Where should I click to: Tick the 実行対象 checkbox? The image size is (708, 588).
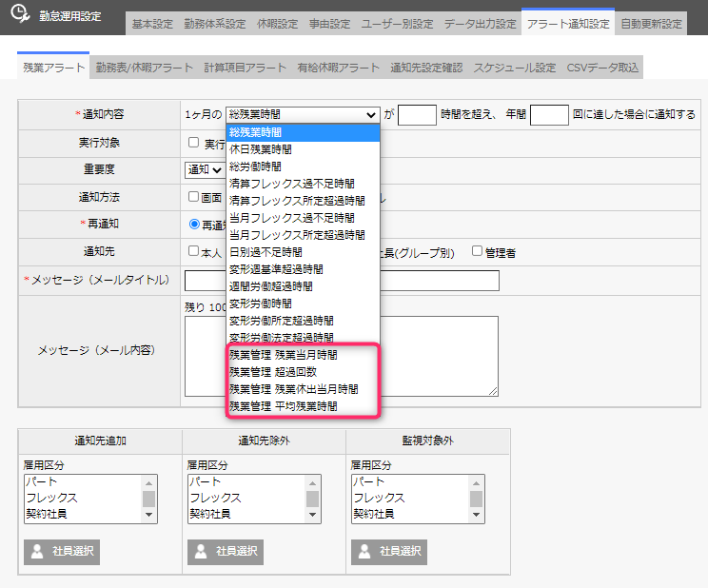(x=194, y=143)
